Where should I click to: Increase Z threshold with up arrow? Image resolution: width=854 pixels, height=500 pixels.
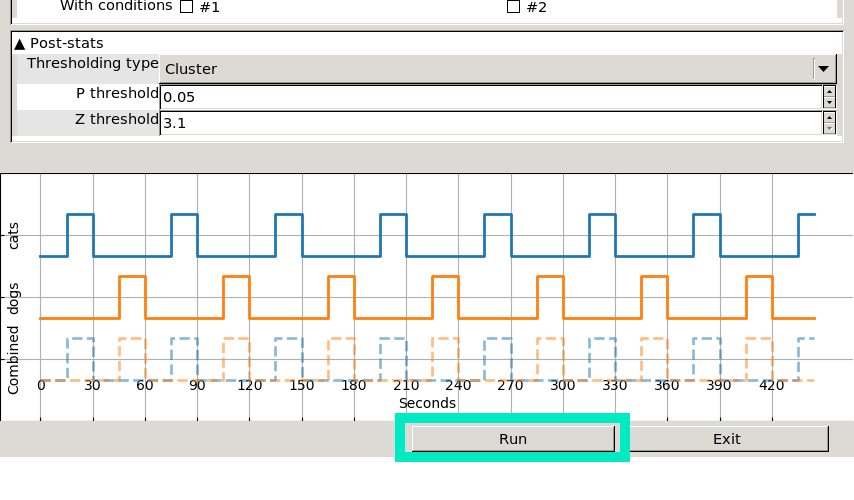point(829,118)
